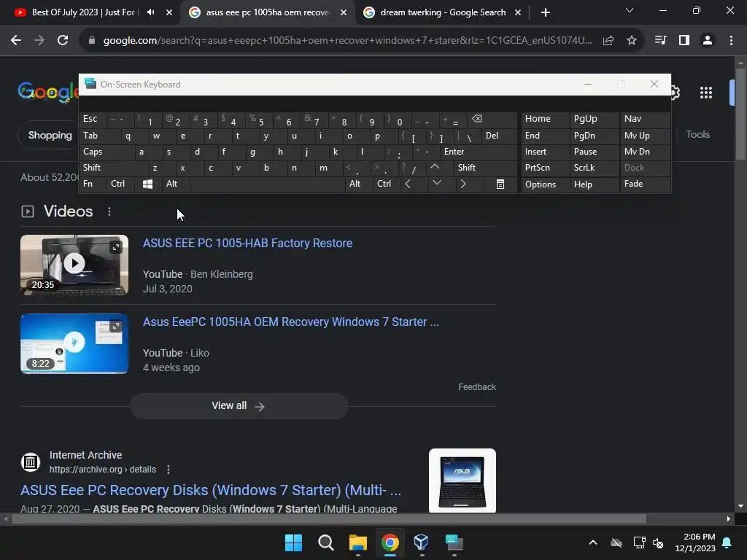This screenshot has height=560, width=747.
Task: Share this page icon in address bar
Action: coord(608,41)
